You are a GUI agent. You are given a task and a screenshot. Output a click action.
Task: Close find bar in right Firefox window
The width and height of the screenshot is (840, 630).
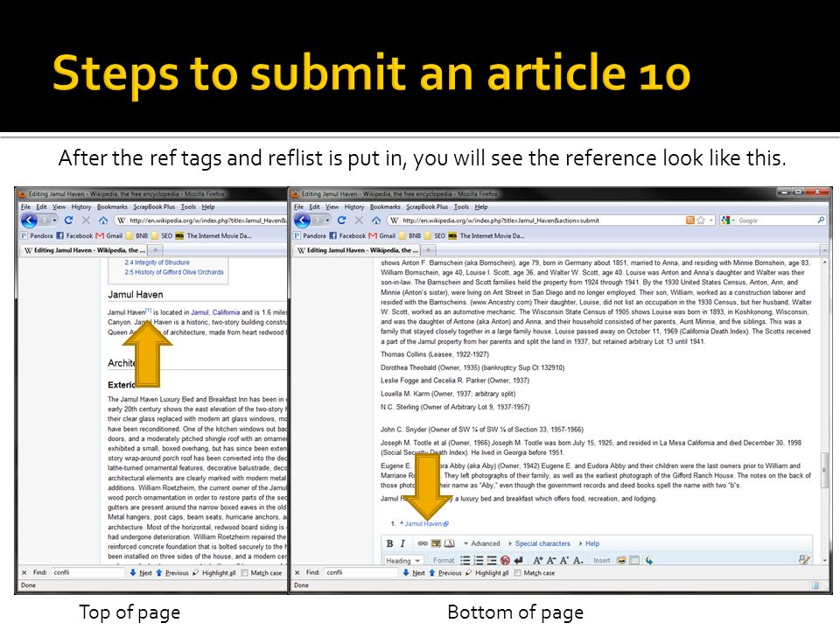297,572
